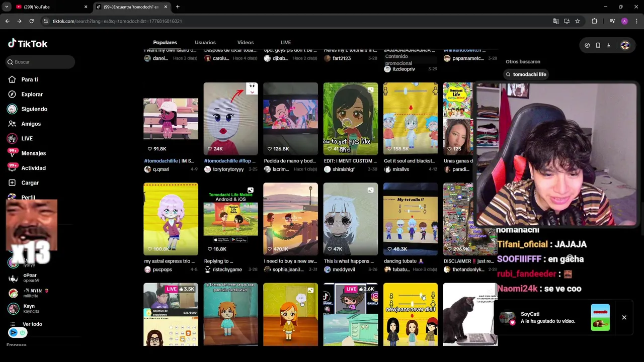The width and height of the screenshot is (644, 362).
Task: Click Chrome back arrow
Action: (7, 21)
